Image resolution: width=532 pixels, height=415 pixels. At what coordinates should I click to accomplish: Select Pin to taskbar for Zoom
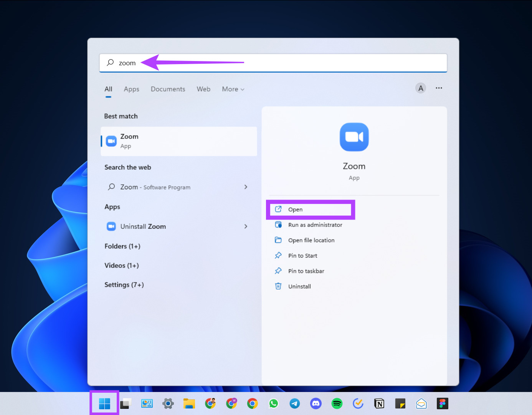tap(306, 271)
